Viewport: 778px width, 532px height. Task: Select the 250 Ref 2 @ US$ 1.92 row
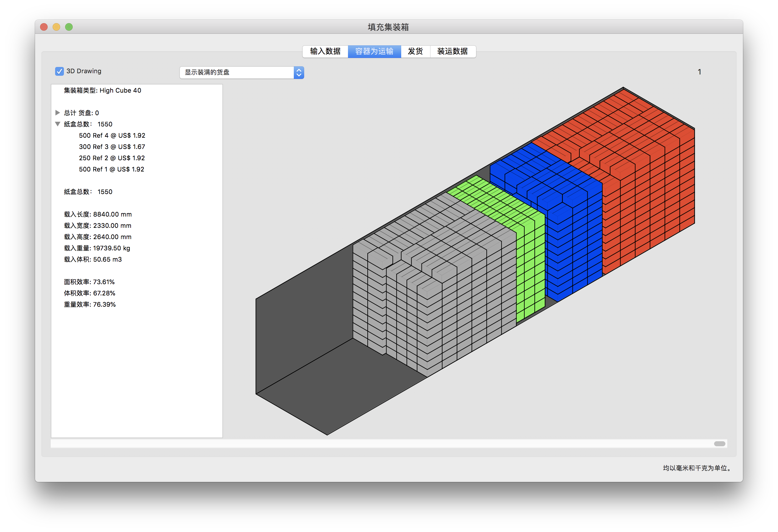[112, 158]
